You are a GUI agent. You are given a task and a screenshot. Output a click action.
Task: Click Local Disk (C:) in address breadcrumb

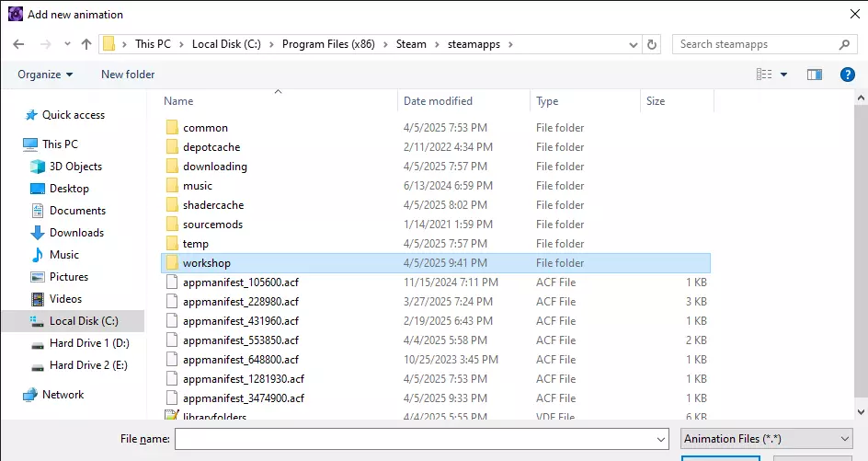pyautogui.click(x=226, y=44)
